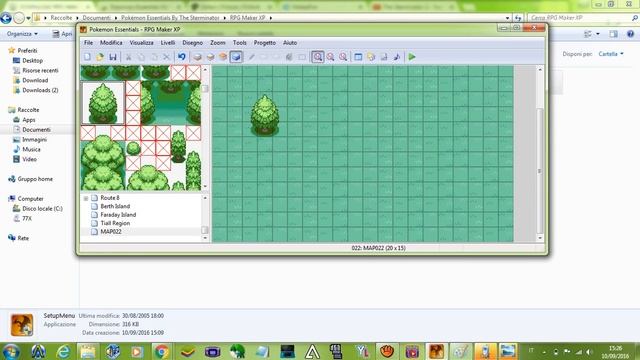
Task: Click Windows Start button
Action: tap(11, 351)
